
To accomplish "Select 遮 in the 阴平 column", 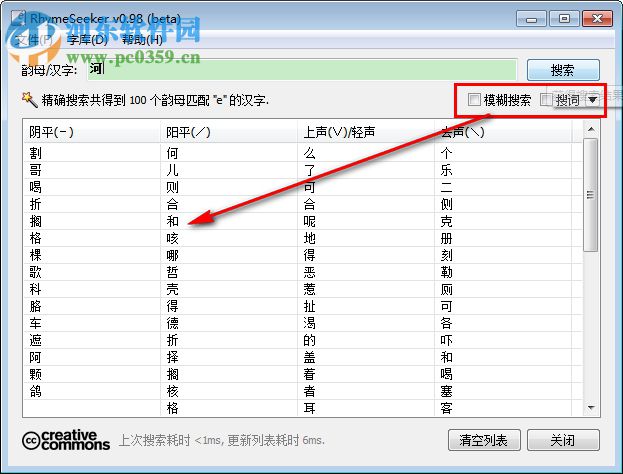I will (x=35, y=340).
